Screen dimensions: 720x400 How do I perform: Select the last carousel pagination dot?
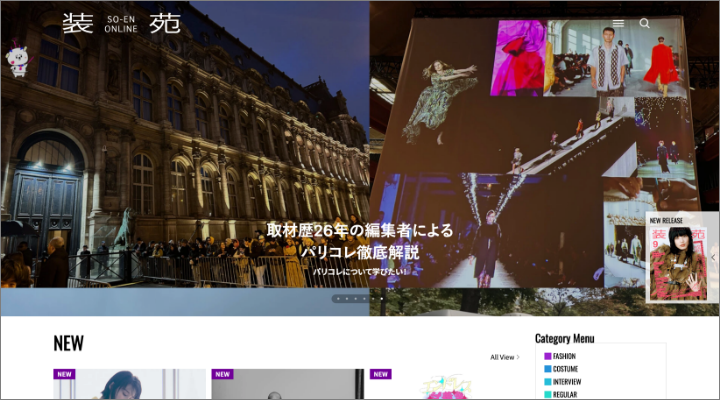tap(381, 298)
